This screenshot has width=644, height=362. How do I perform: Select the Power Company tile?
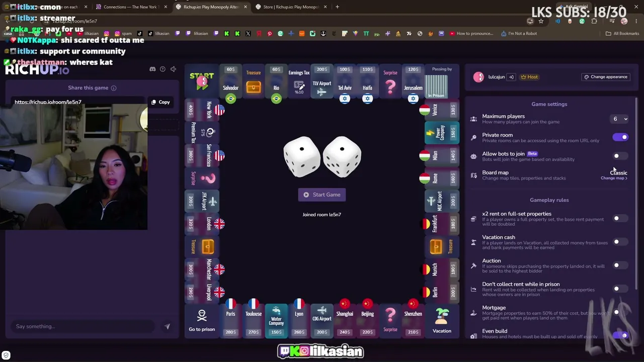pos(442,133)
